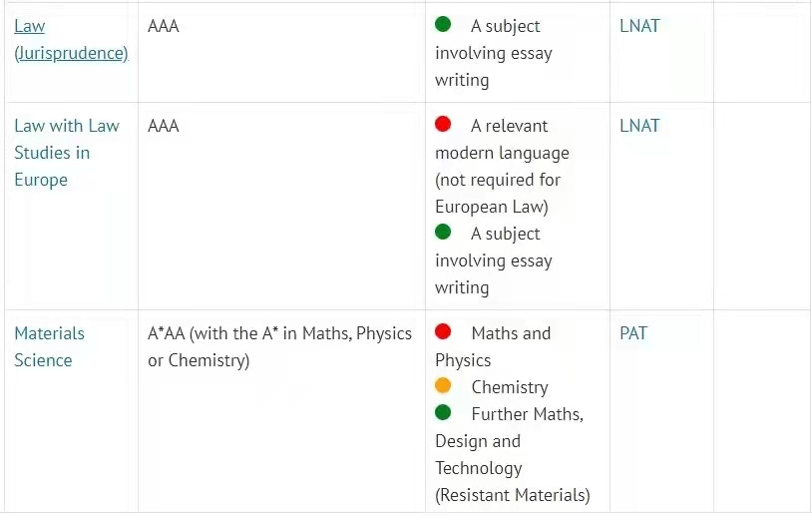Click the green dot in the Law Studies in Europe row

pyautogui.click(x=443, y=232)
